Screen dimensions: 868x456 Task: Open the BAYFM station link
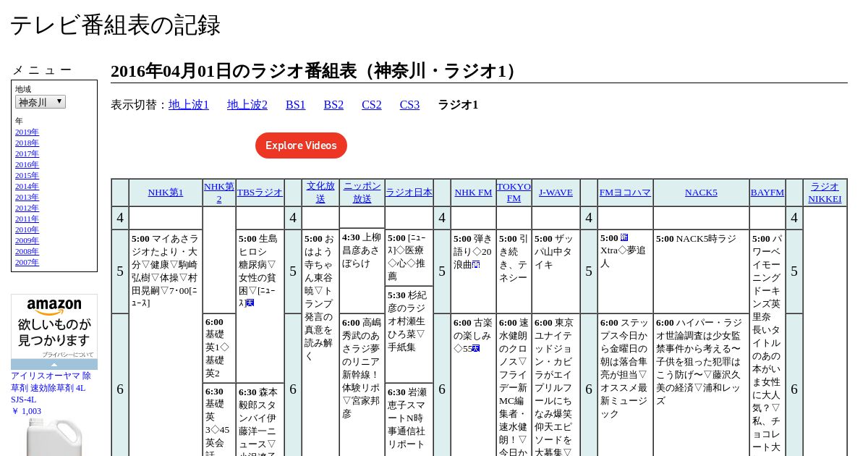pos(767,193)
